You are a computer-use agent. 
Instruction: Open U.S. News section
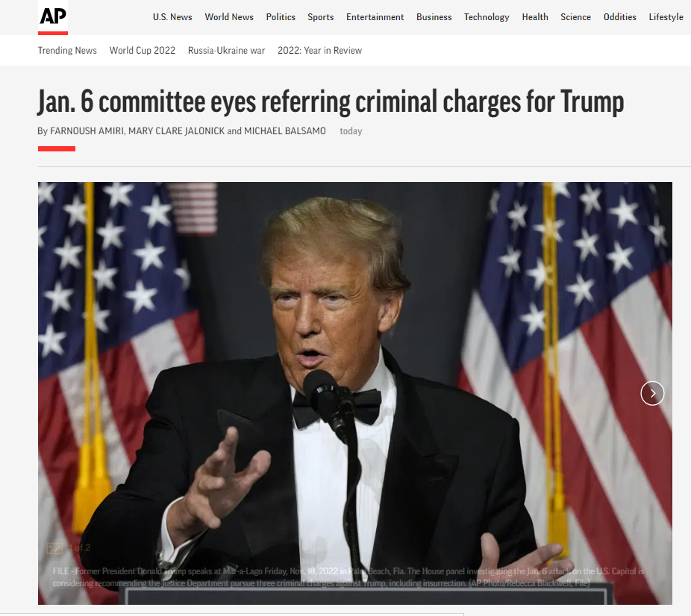click(172, 17)
